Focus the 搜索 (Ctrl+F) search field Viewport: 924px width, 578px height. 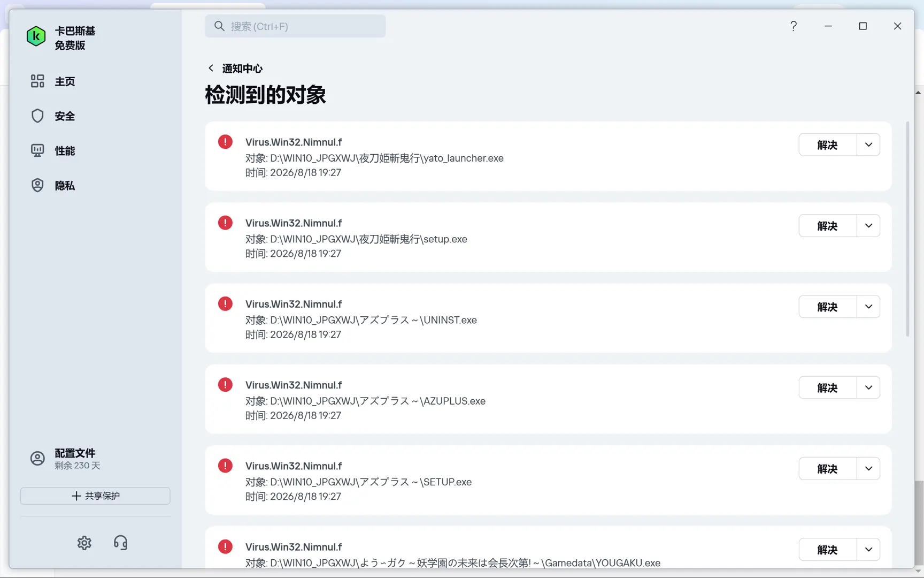(295, 26)
